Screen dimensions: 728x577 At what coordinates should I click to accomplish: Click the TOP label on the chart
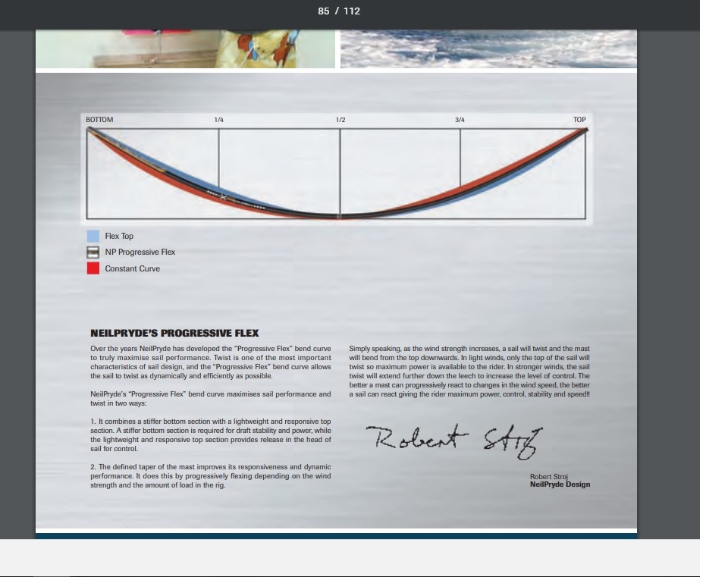coord(579,120)
